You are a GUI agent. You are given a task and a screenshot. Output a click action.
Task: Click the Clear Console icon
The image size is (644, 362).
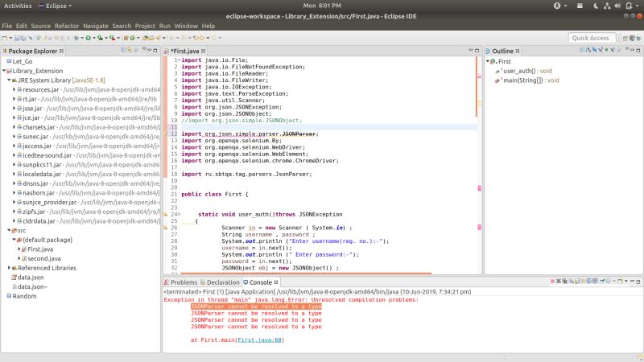pyautogui.click(x=572, y=281)
